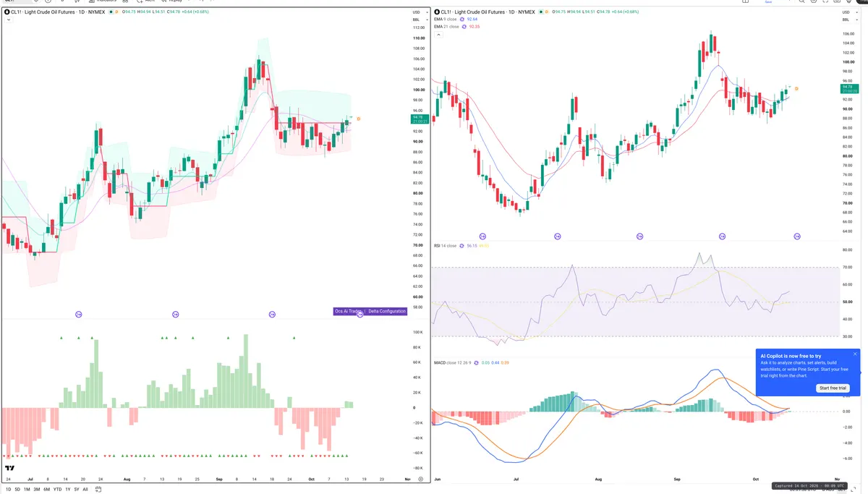Click the September contract-switch marker on right chart
This screenshot has height=494, width=868.
click(x=722, y=237)
